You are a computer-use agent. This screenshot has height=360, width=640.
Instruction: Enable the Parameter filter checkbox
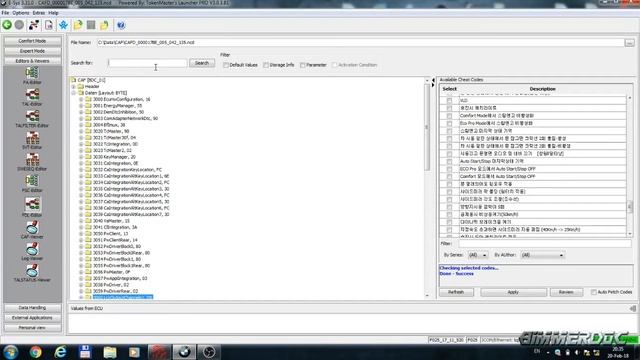302,65
